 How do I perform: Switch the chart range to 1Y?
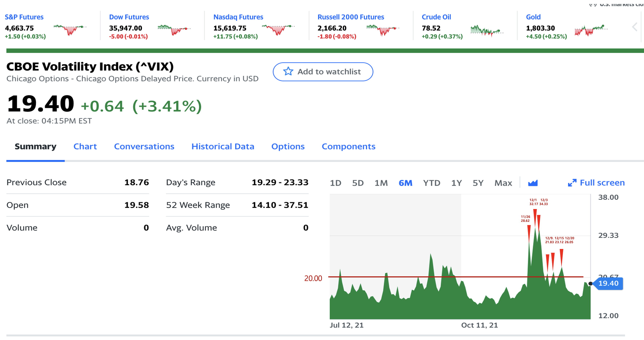[x=457, y=183]
